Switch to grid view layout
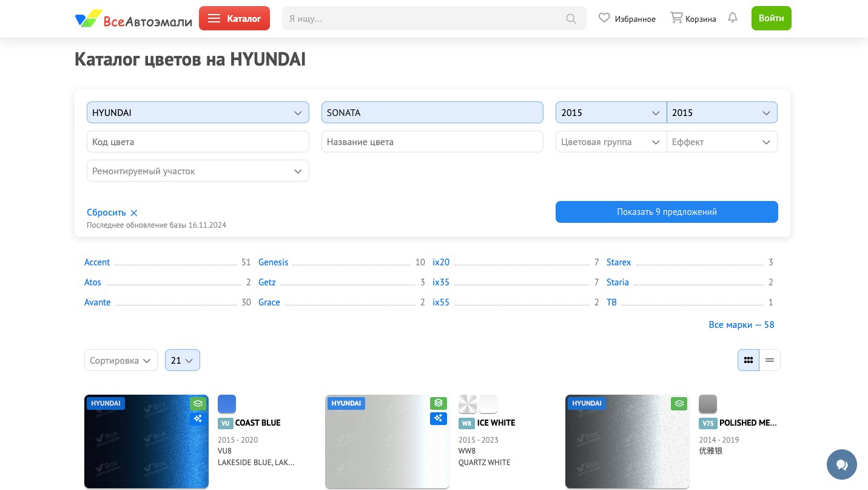The width and height of the screenshot is (868, 490). 749,360
